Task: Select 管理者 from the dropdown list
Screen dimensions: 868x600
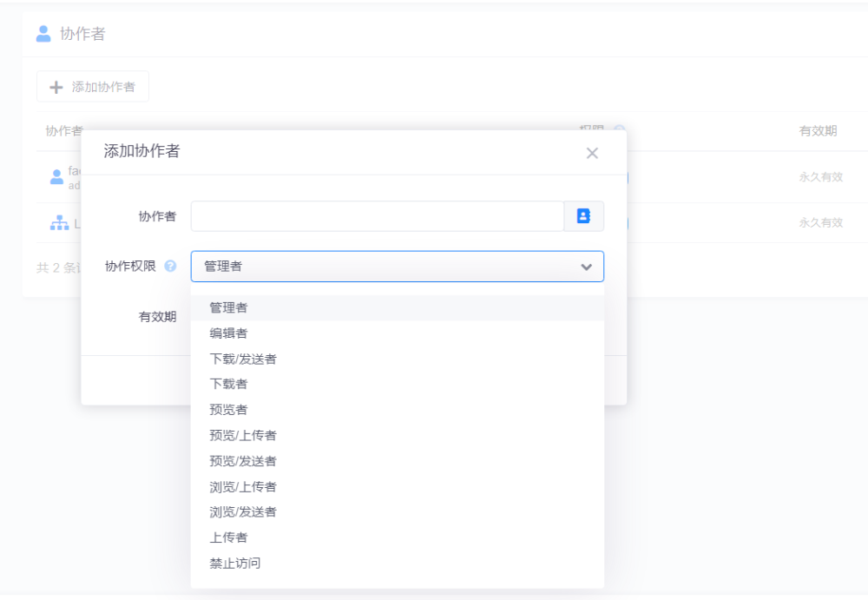Action: click(228, 307)
